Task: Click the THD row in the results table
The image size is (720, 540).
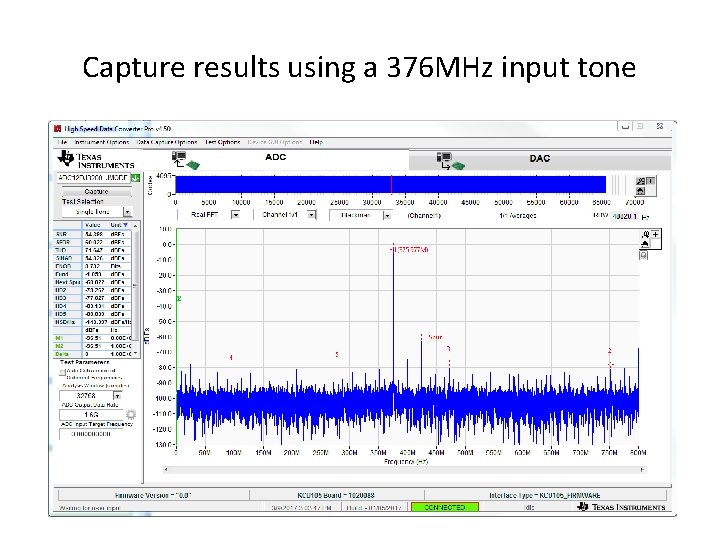Action: tap(93, 250)
